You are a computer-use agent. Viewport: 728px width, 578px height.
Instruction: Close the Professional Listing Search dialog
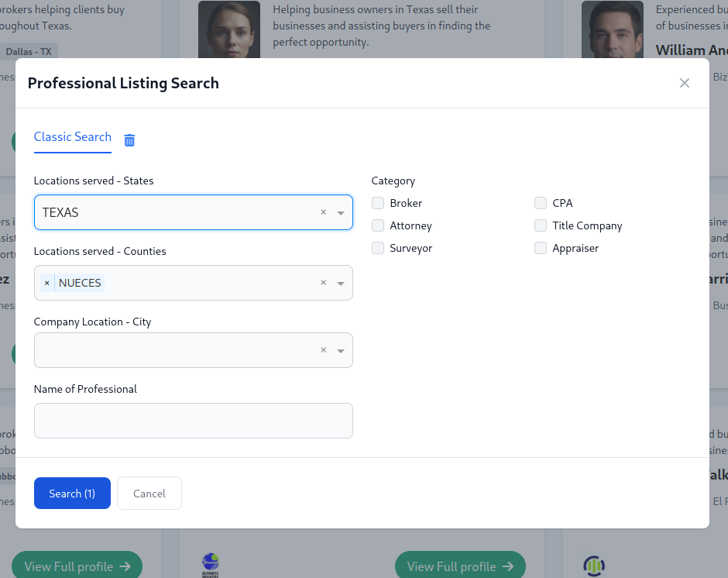tap(684, 83)
